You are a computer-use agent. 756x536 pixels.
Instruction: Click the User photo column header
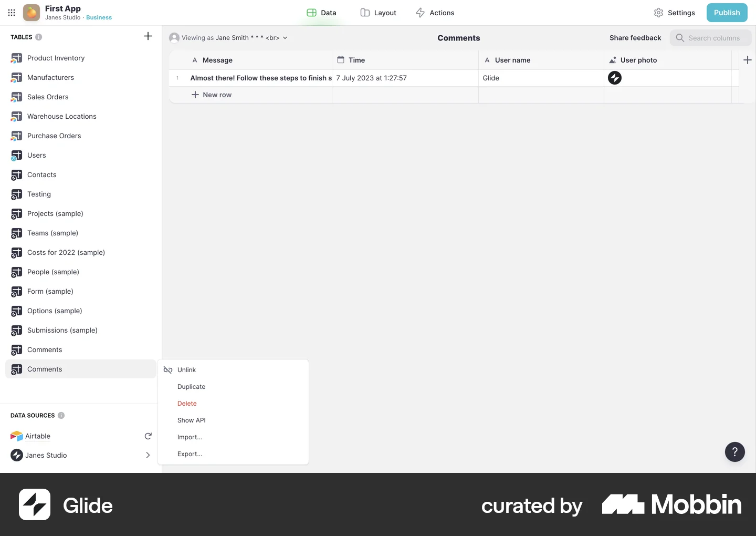coord(668,60)
